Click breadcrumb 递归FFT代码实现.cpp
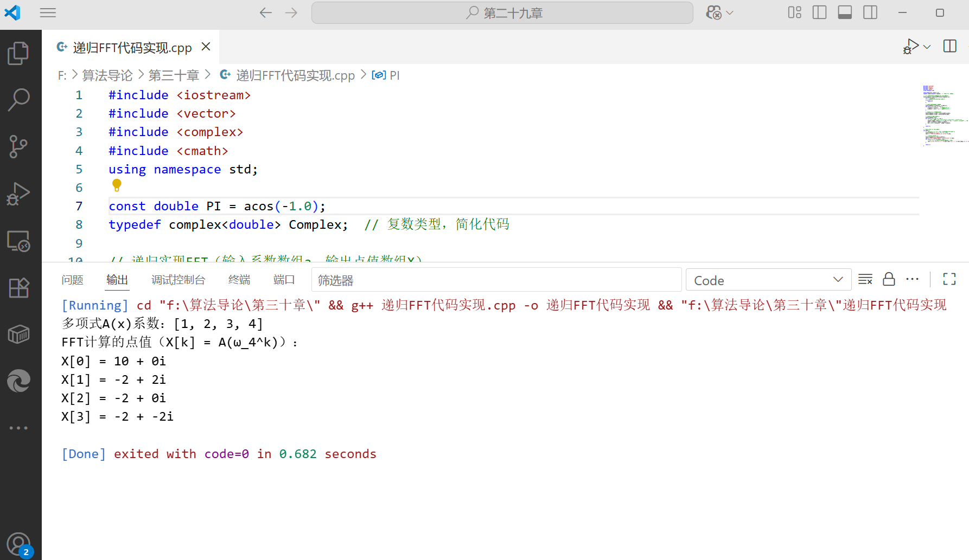Image resolution: width=969 pixels, height=560 pixels. 295,75
